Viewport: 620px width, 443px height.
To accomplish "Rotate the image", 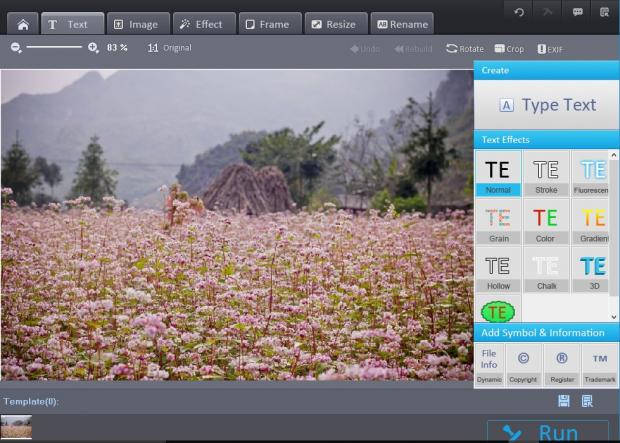I will click(465, 48).
